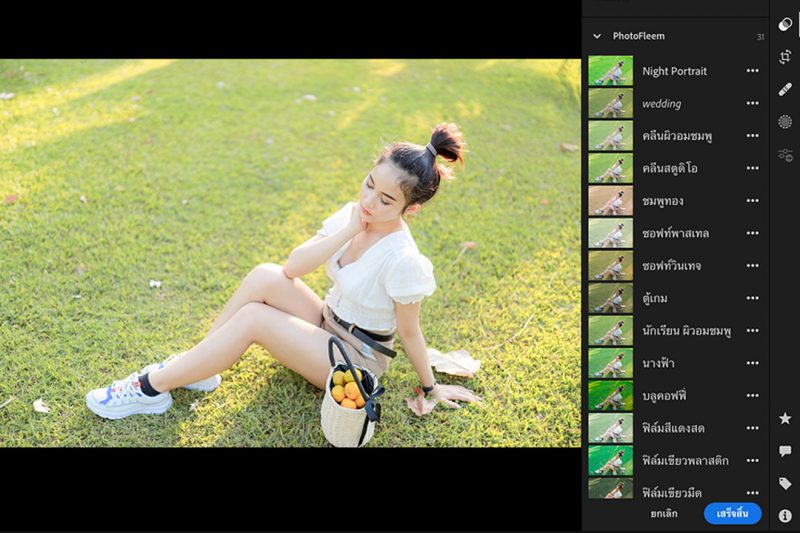Image resolution: width=800 pixels, height=533 pixels.
Task: Select the ซอฟท์พาสเทล preset thumbnail
Action: pyautogui.click(x=611, y=233)
